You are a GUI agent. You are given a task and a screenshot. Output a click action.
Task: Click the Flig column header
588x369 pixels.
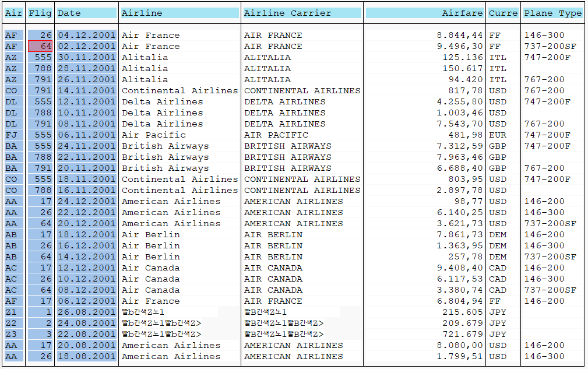click(x=40, y=13)
